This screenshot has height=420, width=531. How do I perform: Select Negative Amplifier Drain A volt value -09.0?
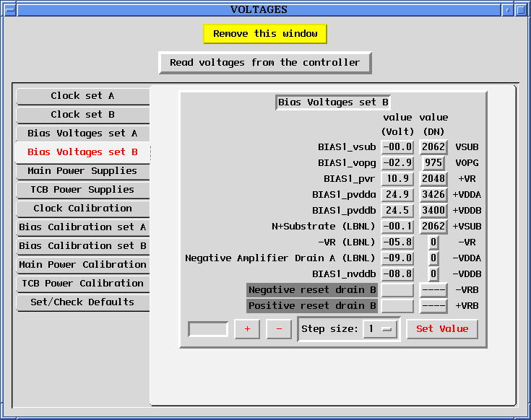coord(397,258)
